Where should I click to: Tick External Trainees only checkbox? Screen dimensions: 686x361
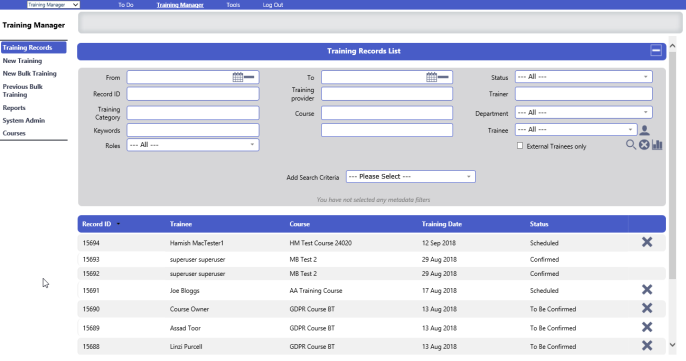pyautogui.click(x=520, y=146)
